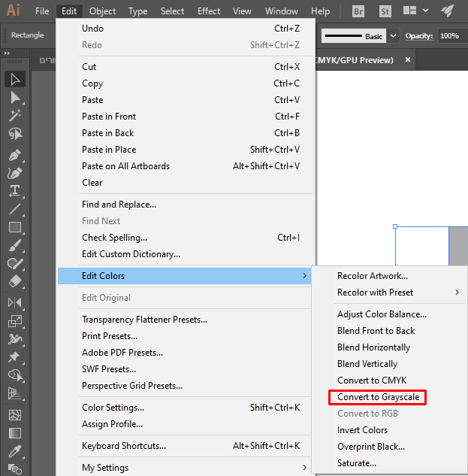Viewport: 468px width, 476px height.
Task: Select the Selection tool (black arrow)
Action: 15,80
